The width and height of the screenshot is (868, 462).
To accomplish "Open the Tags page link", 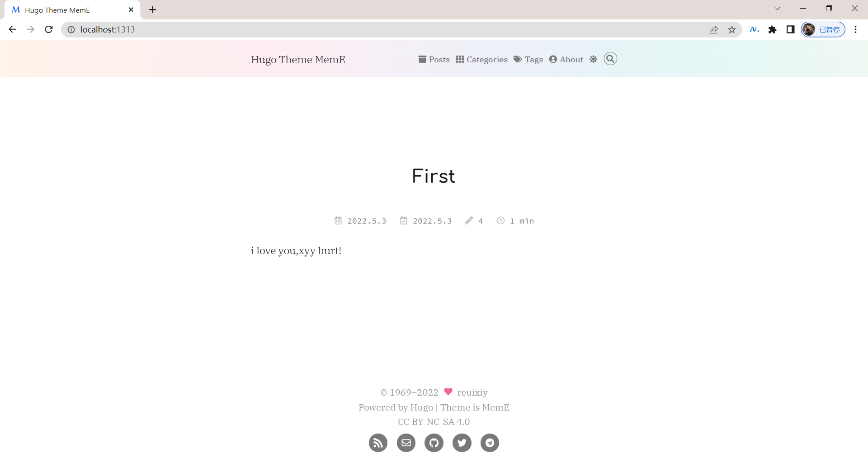I will [x=528, y=60].
